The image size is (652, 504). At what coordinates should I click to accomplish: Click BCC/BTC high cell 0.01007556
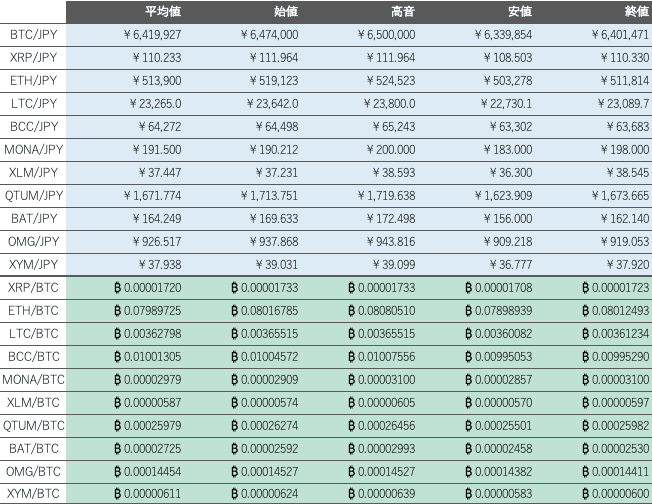click(382, 356)
